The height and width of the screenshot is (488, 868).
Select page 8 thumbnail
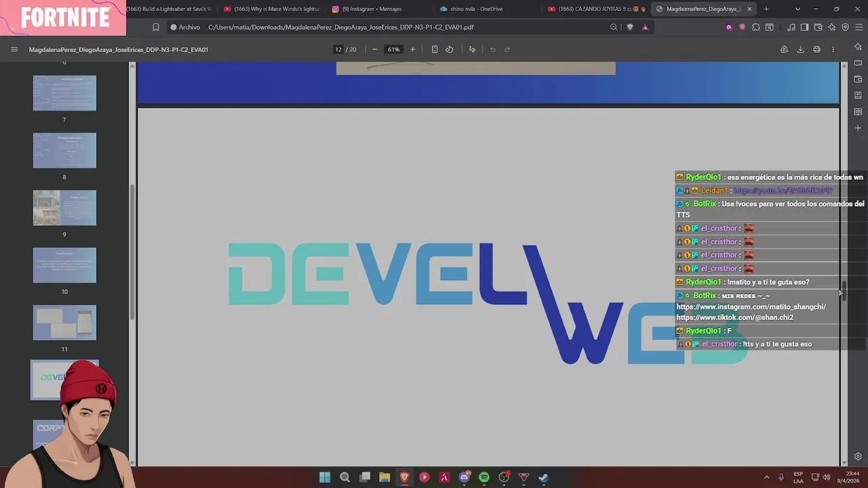pyautogui.click(x=64, y=150)
